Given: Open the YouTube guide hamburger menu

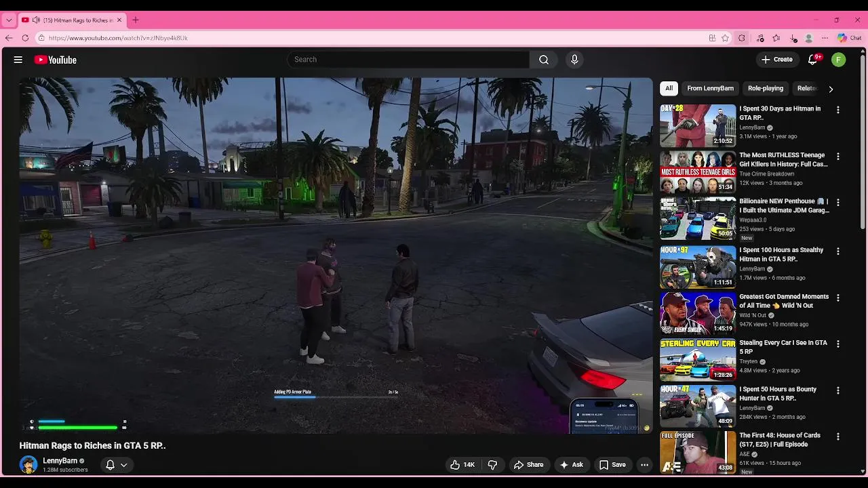Looking at the screenshot, I should 18,60.
